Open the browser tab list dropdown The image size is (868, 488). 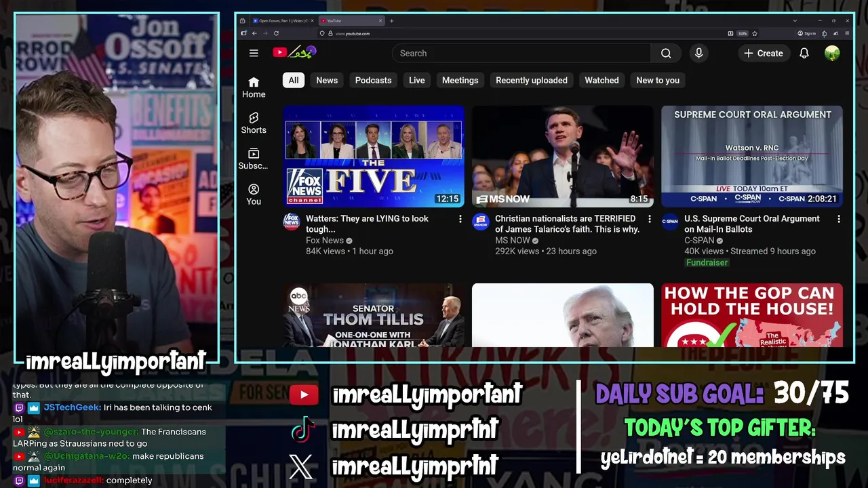pyautogui.click(x=795, y=21)
